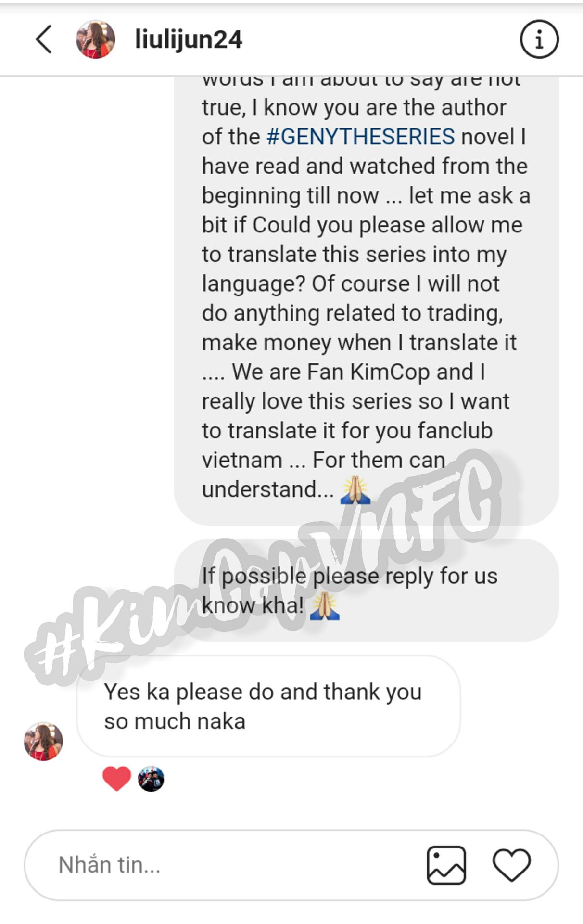Send a like with heart outline icon
This screenshot has width=583, height=924.
pos(511,865)
